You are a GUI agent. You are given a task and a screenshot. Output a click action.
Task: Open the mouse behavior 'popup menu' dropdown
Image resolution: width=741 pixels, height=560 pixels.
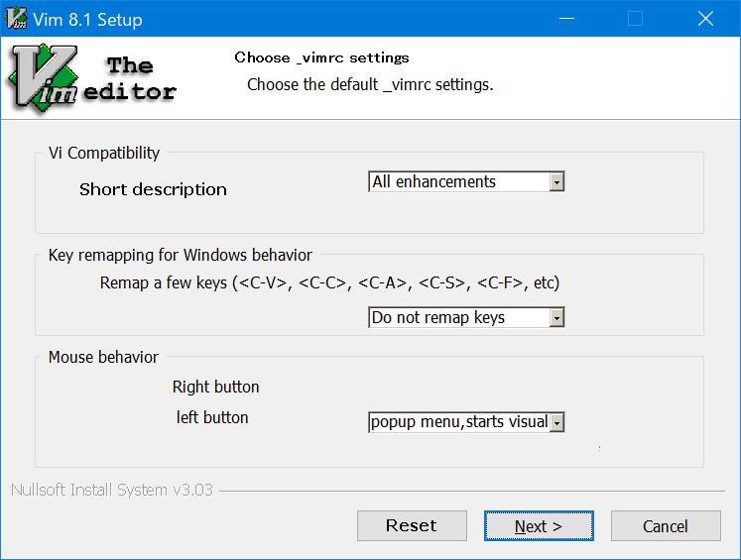point(466,422)
